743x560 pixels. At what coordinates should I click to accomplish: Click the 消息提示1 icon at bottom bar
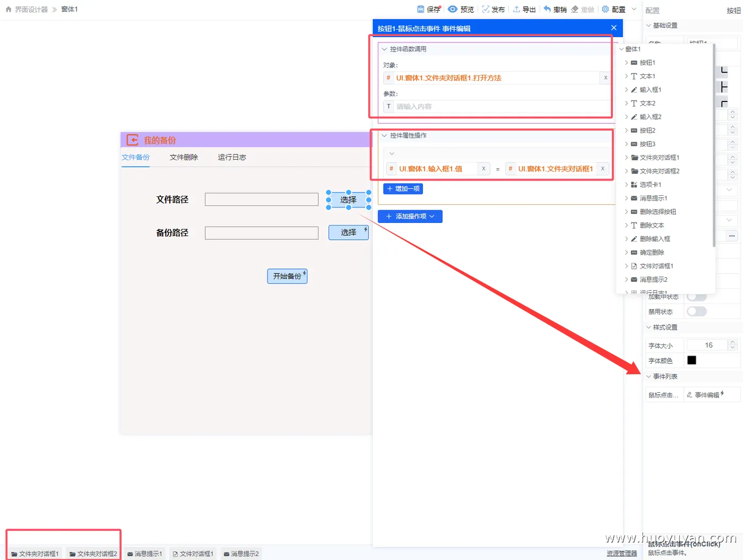pyautogui.click(x=144, y=553)
